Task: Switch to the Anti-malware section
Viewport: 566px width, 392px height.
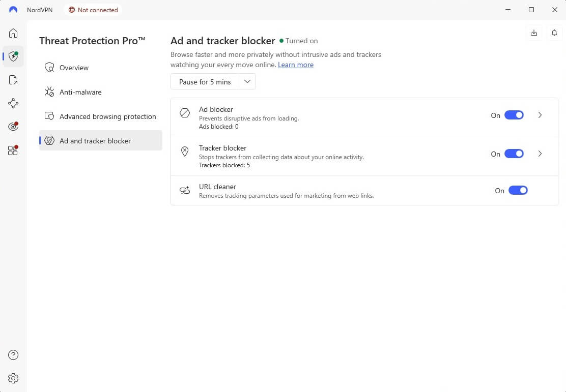Action: (81, 92)
